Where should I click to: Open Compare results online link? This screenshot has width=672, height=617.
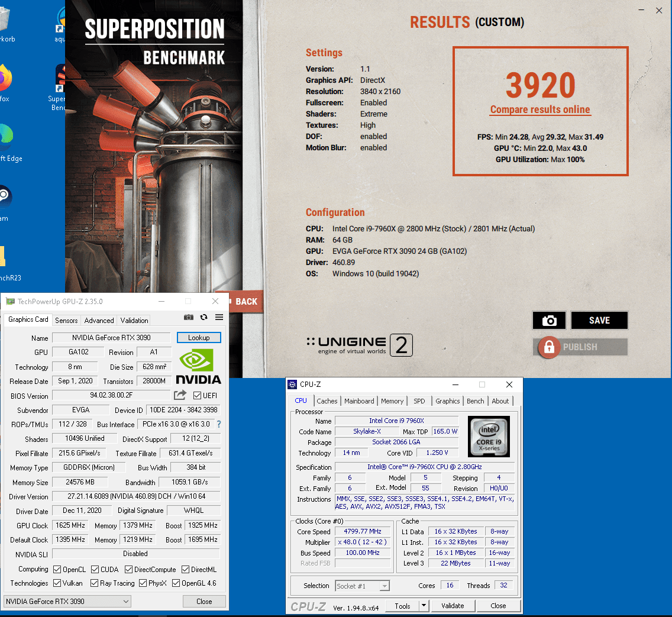point(540,109)
